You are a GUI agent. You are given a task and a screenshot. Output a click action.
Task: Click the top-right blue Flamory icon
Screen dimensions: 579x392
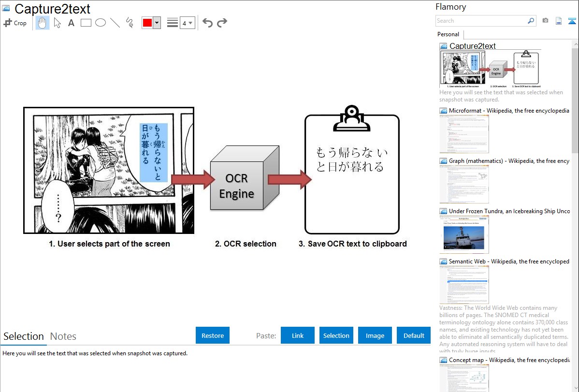click(x=572, y=21)
